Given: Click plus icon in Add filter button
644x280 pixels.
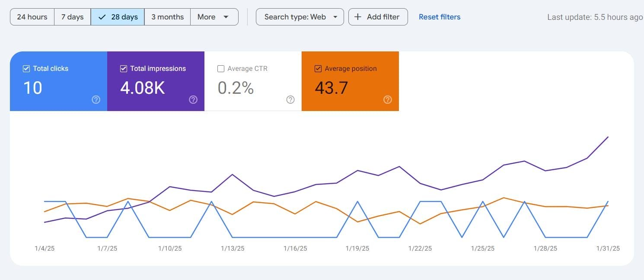Looking at the screenshot, I should coord(358,17).
